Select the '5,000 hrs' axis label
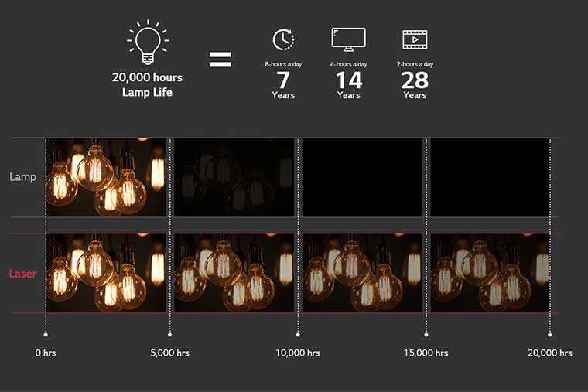This screenshot has width=588, height=392. 170,353
